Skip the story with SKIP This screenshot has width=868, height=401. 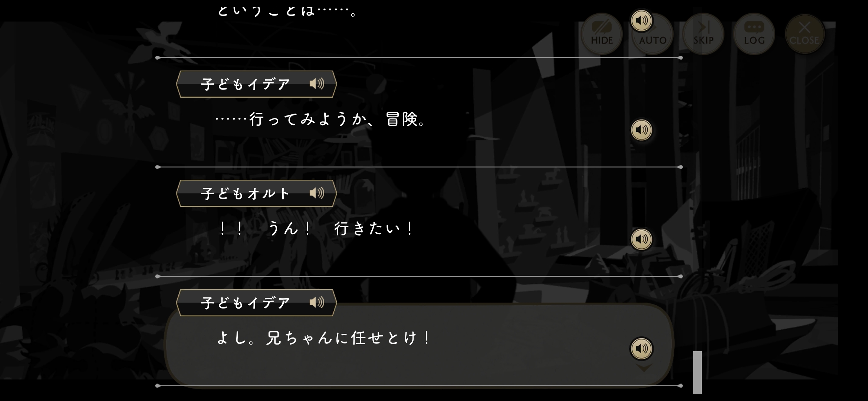(703, 34)
